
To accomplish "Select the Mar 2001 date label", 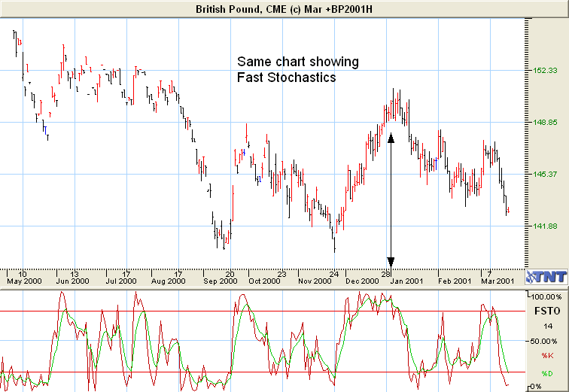I will coord(498,281).
